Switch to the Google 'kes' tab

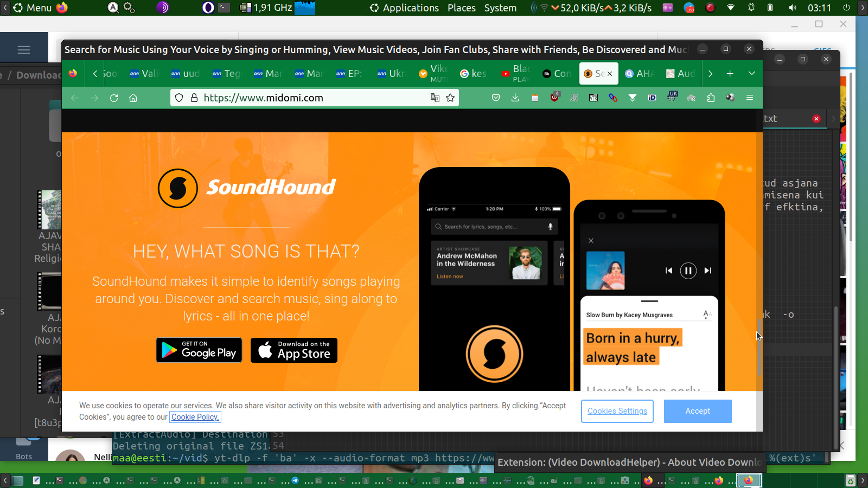(474, 74)
